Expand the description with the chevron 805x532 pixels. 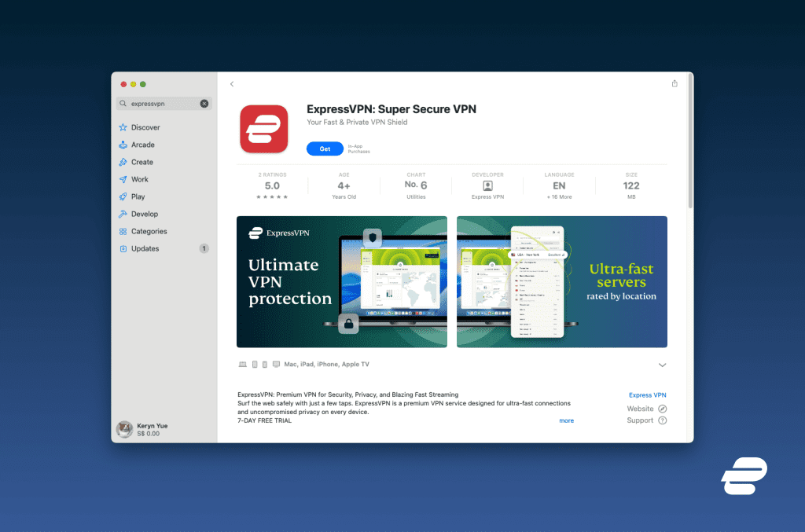[x=663, y=365]
